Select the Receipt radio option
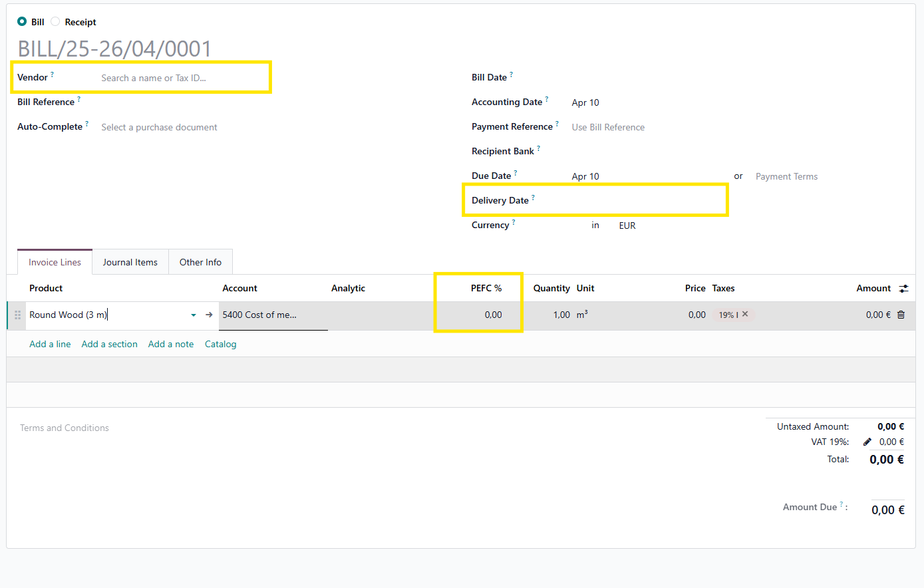 55,22
